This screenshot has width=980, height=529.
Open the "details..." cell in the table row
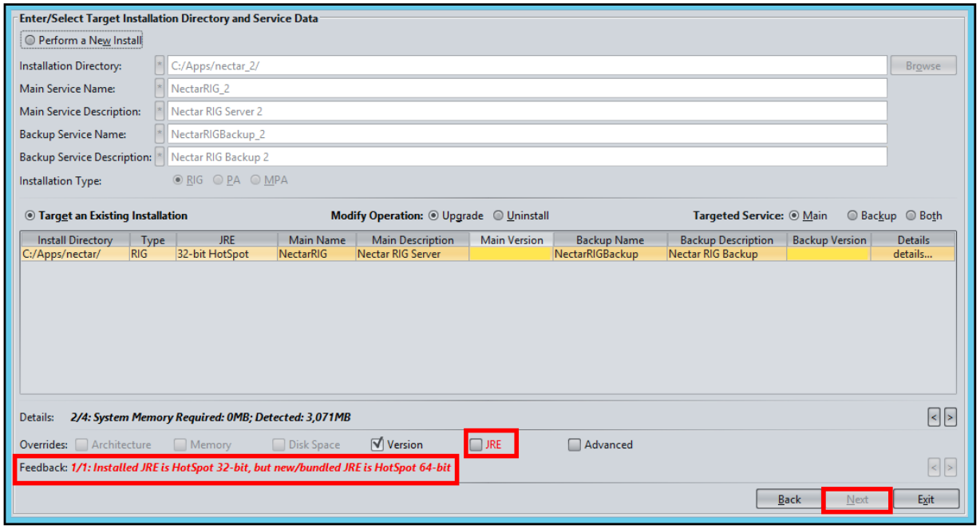913,254
